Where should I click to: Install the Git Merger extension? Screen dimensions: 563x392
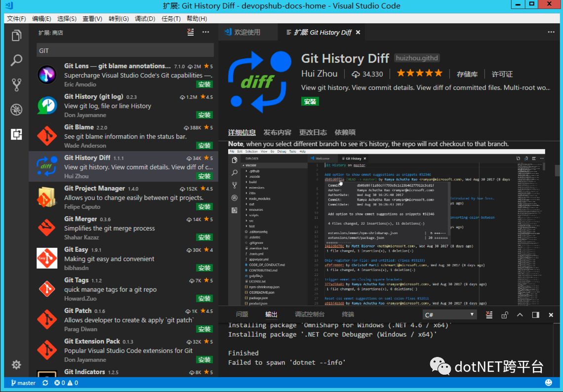[204, 237]
